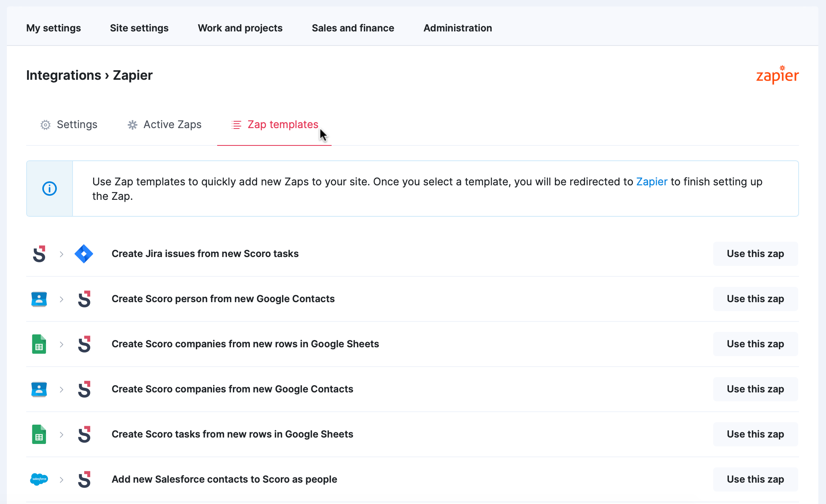The width and height of the screenshot is (826, 504).
Task: Select 'Create Scoro companies from new rows in Google Sheets'
Action: click(x=245, y=344)
